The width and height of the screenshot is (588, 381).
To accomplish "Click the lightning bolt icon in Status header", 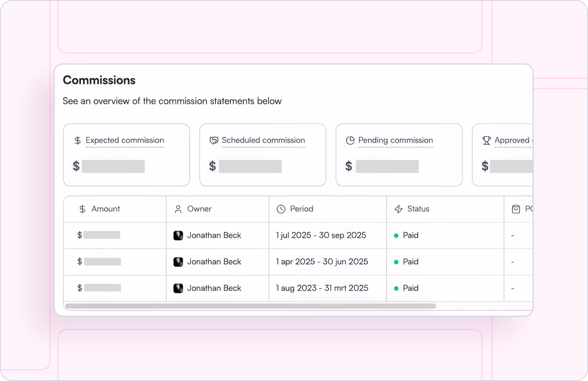I will pos(398,209).
